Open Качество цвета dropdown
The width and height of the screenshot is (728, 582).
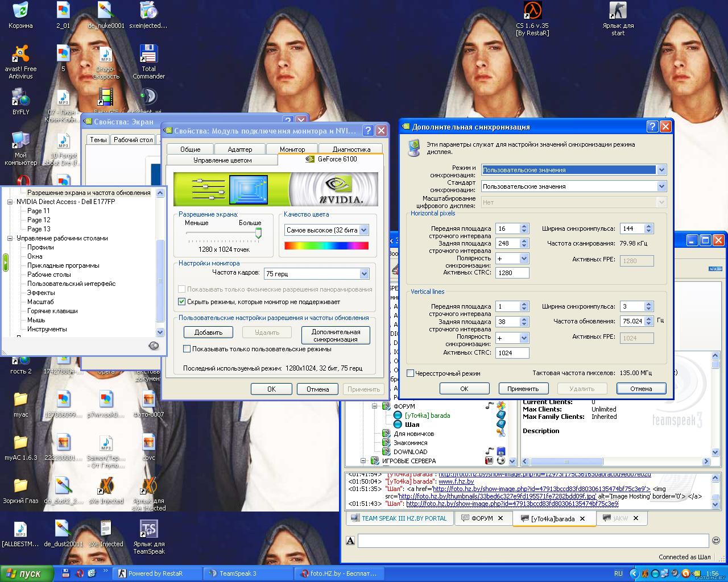coord(364,230)
